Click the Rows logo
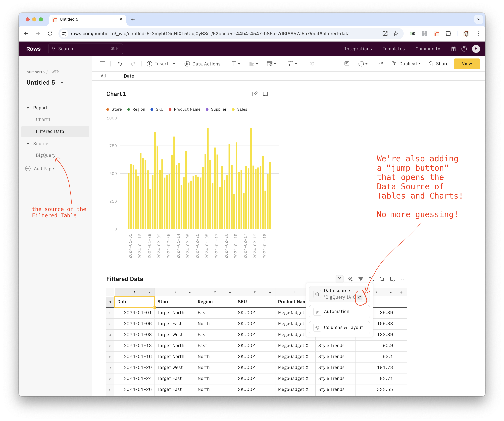Screen dimensions: 504x421 click(33, 49)
